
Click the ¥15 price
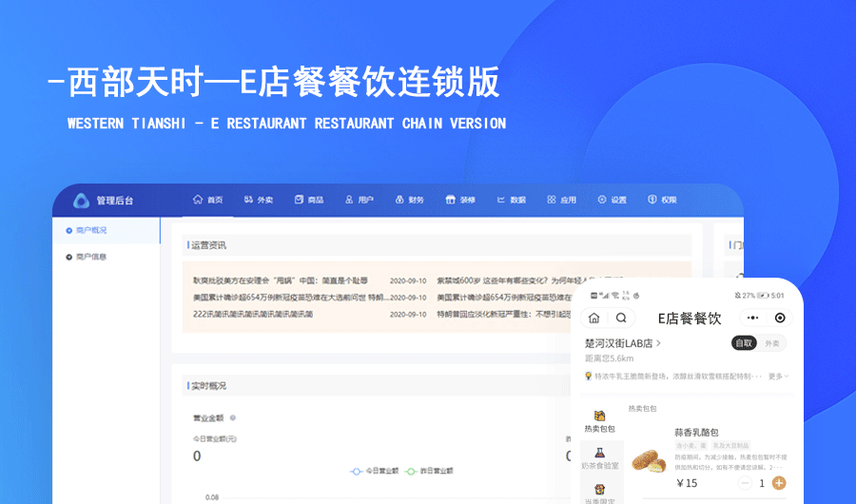click(x=686, y=483)
